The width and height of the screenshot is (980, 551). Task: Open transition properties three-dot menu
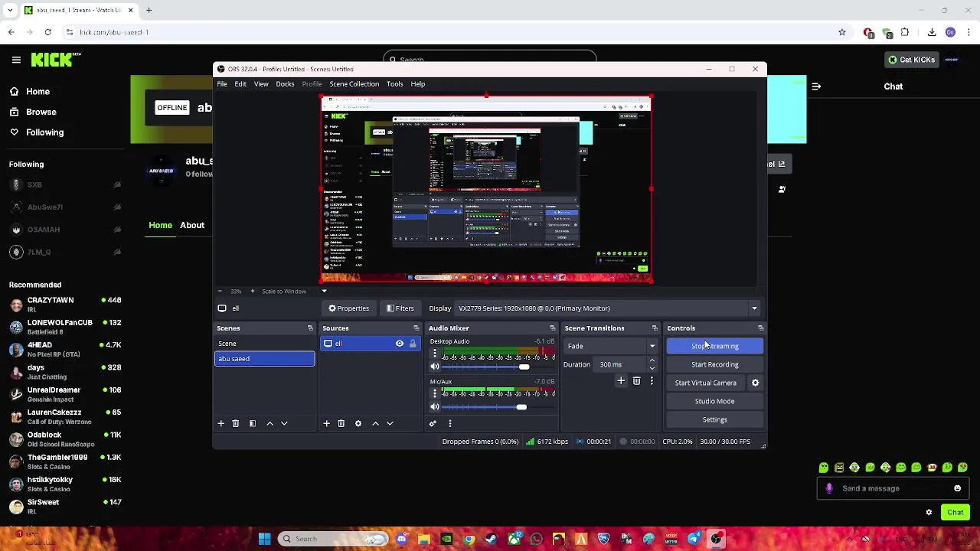[652, 380]
